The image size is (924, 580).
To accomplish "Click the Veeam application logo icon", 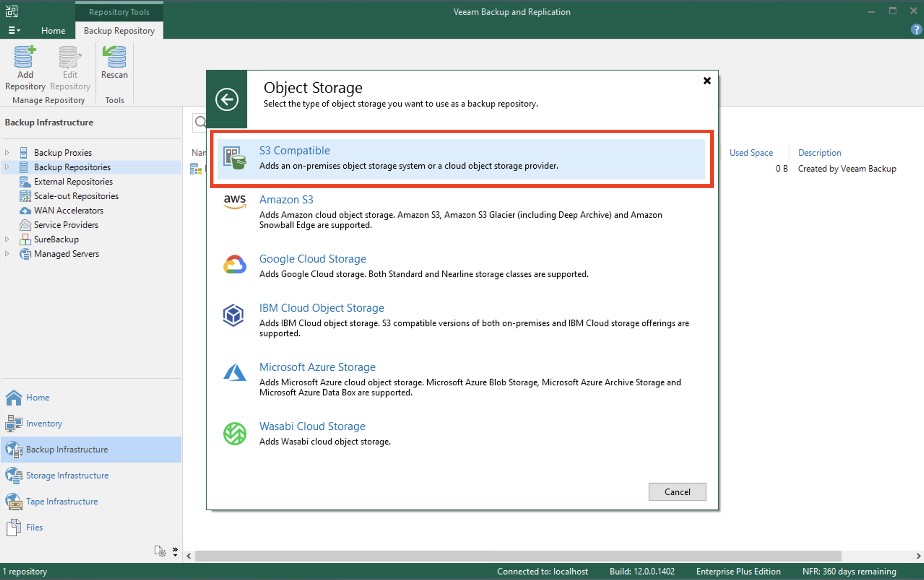I will pos(12,11).
